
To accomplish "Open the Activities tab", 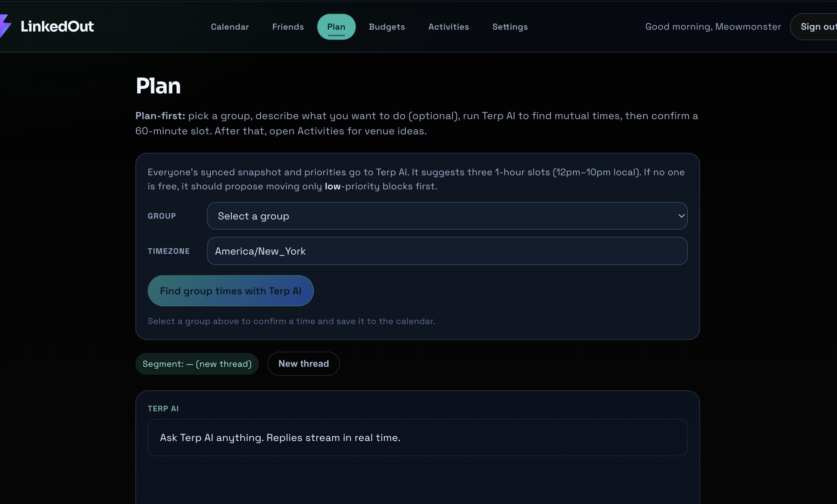I will [x=449, y=27].
